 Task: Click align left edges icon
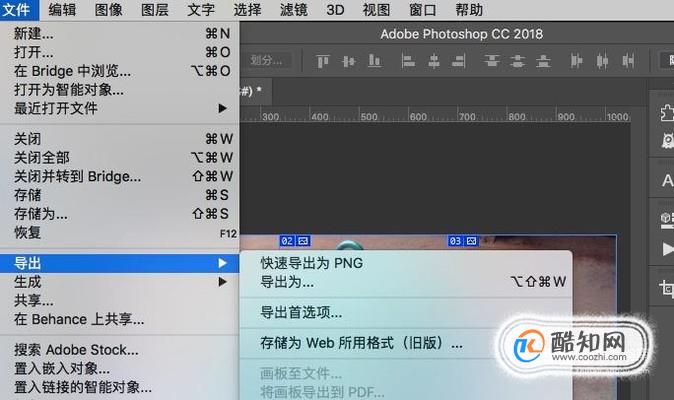[408, 61]
